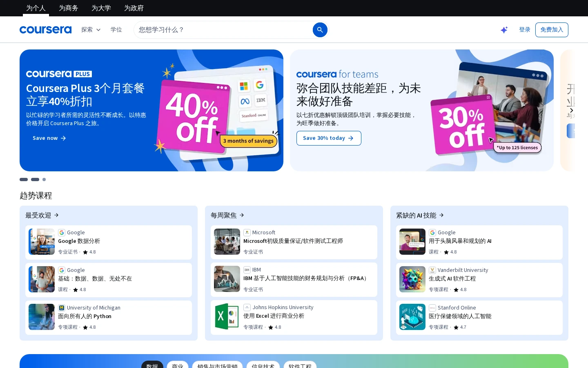The width and height of the screenshot is (588, 368).
Task: Click thumbnail of 基础：数据、数据、无处不在
Action: pyautogui.click(x=42, y=279)
